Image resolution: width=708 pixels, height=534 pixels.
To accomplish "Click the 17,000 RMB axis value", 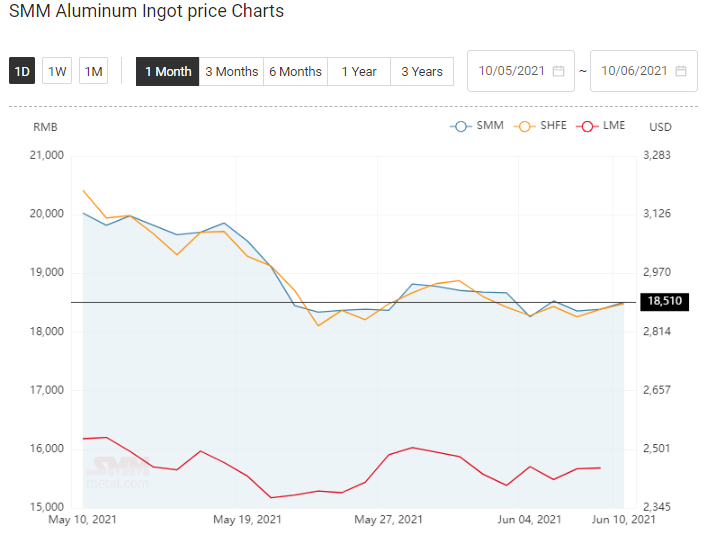I will (x=47, y=390).
